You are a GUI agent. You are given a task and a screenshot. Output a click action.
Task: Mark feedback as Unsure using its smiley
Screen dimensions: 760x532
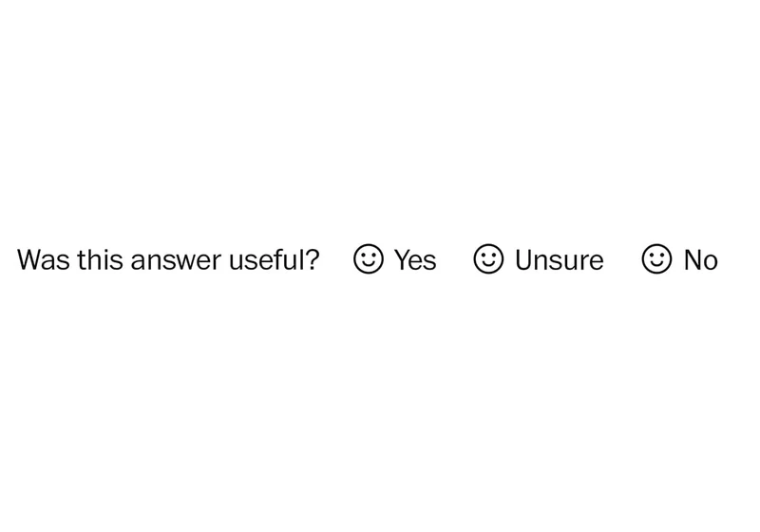(488, 258)
